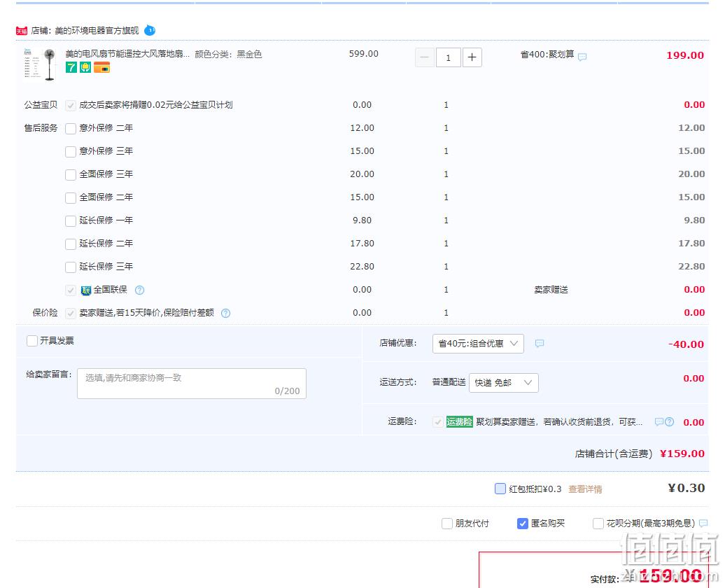Click the 给卖家留言 message field
The image size is (725, 588).
point(192,384)
